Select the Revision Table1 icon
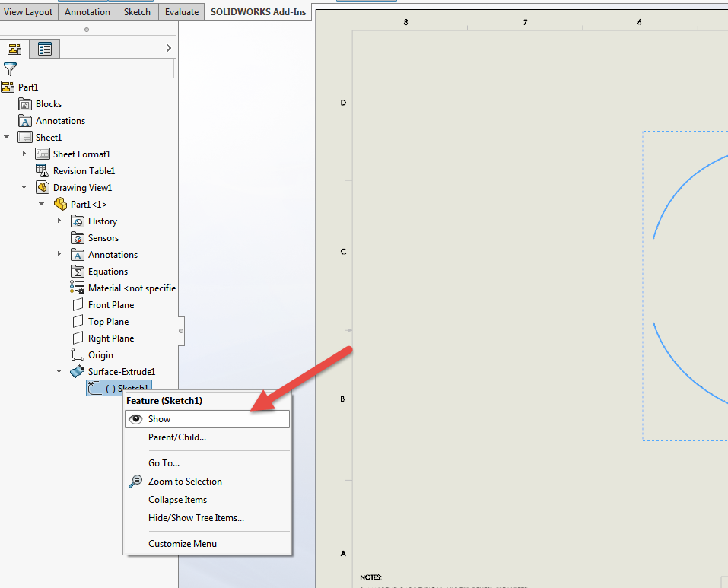 [43, 170]
